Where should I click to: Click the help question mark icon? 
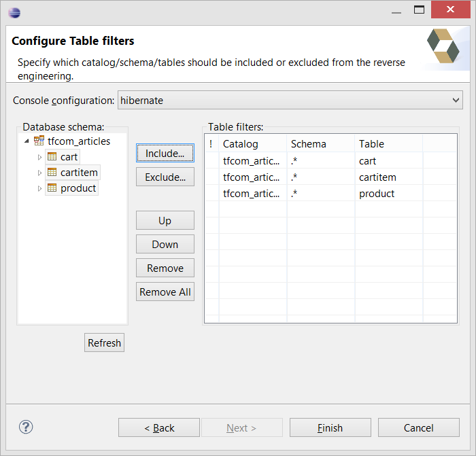tap(26, 427)
